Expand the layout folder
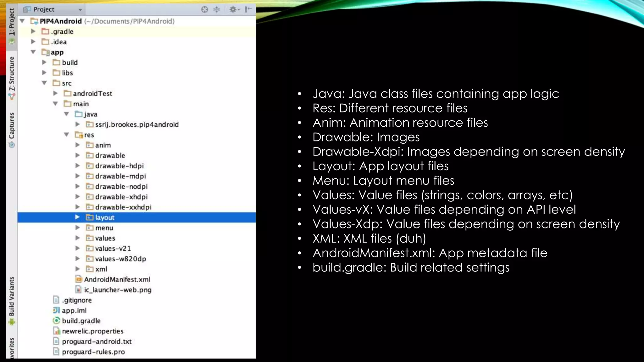The image size is (644, 362). [77, 217]
